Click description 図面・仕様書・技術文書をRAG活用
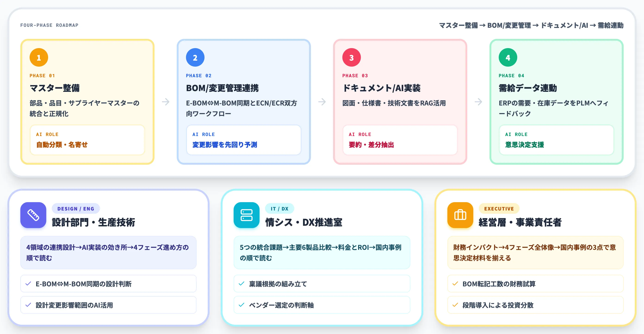 [394, 103]
